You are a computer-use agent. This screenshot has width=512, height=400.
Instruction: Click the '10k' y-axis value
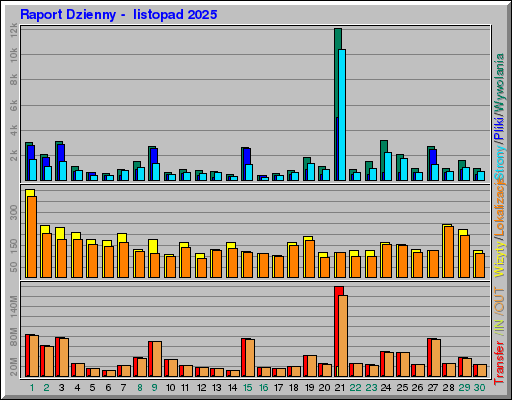click(14, 55)
